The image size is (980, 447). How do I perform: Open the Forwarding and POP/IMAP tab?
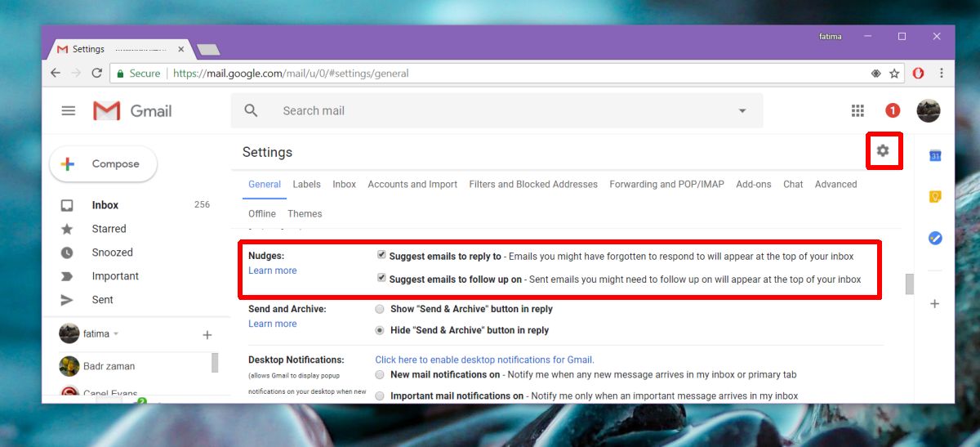(666, 185)
